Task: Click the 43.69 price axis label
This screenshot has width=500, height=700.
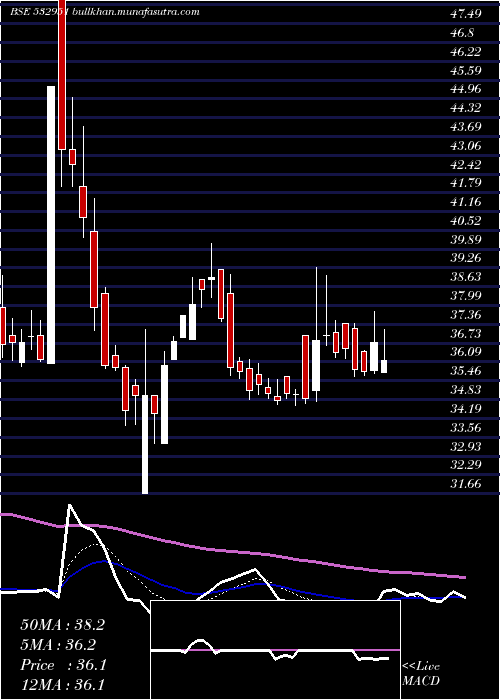Action: 466,126
